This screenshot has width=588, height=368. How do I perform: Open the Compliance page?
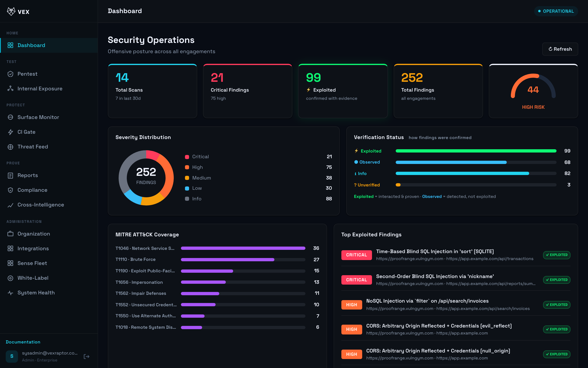click(x=49, y=190)
